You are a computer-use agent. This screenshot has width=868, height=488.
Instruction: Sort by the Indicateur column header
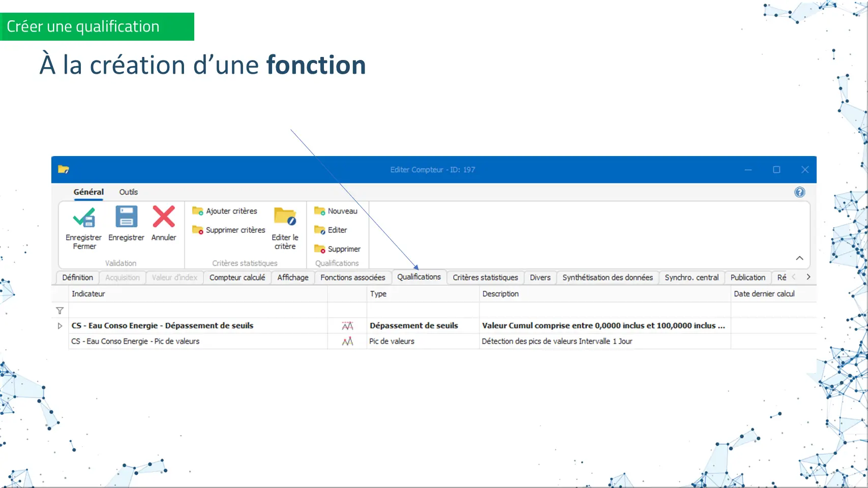tap(88, 294)
